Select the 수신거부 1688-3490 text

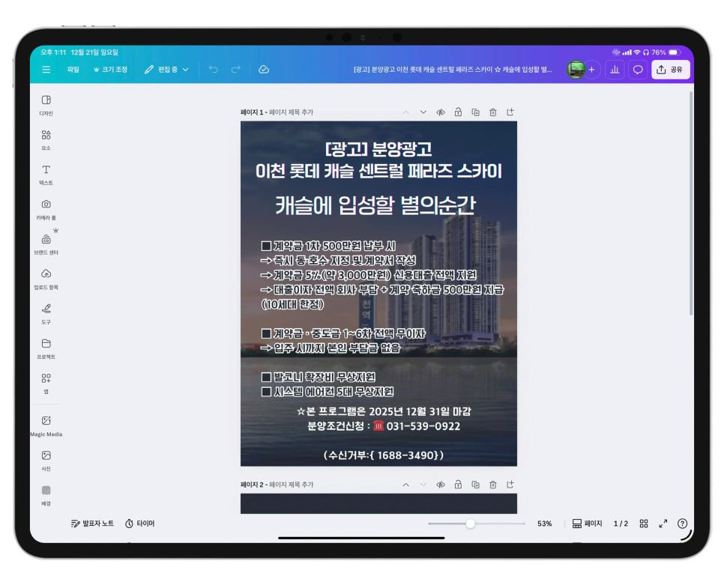384,455
